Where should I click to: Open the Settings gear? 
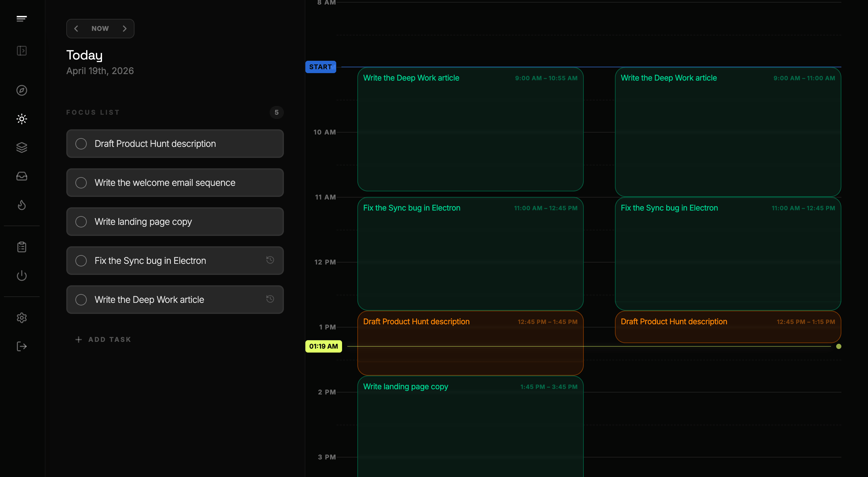tap(21, 317)
